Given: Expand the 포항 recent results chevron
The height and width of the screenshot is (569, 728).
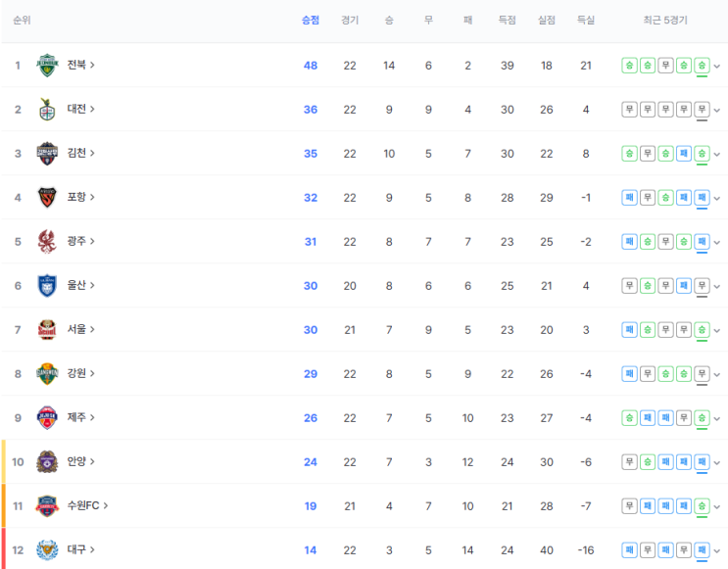Looking at the screenshot, I should click(717, 198).
